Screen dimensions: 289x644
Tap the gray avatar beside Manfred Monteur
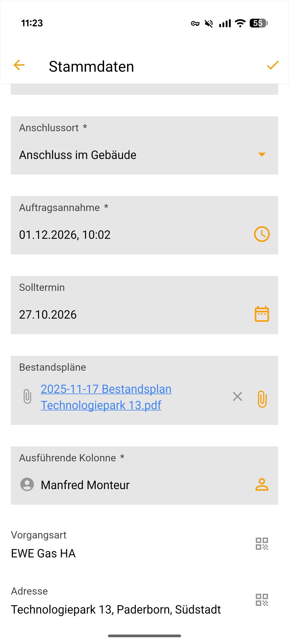[x=27, y=485]
